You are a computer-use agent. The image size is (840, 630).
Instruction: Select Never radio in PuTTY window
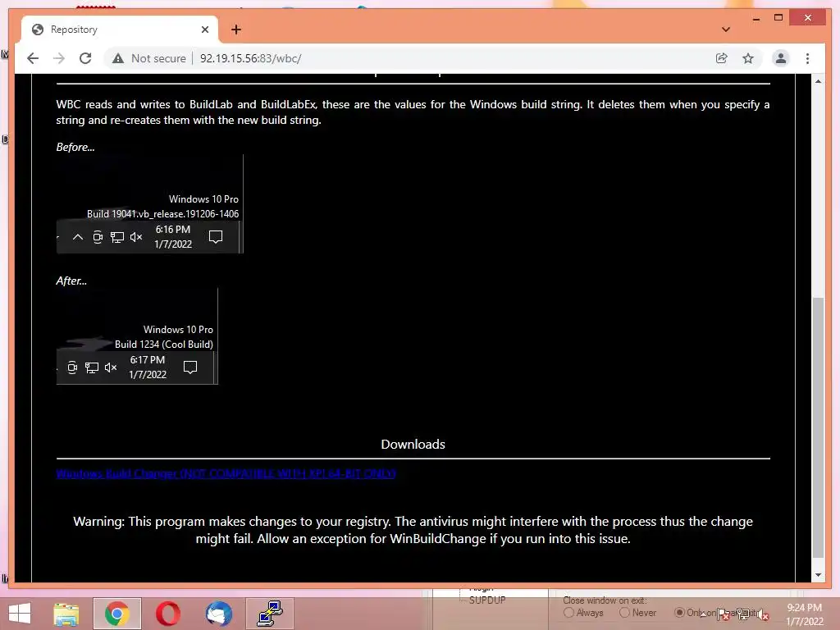[624, 613]
